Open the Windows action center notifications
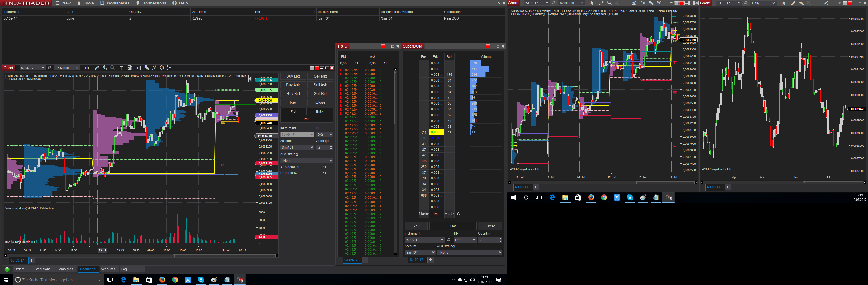The width and height of the screenshot is (868, 285). (499, 280)
